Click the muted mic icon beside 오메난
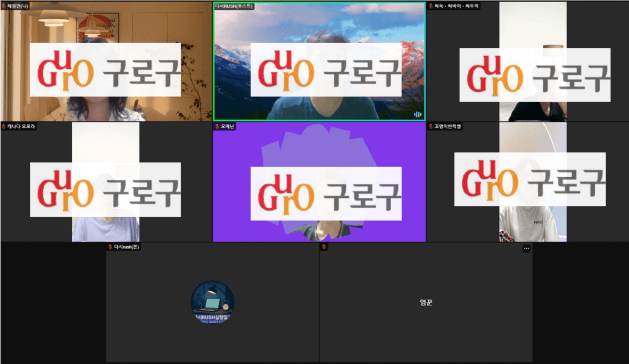 coord(217,126)
